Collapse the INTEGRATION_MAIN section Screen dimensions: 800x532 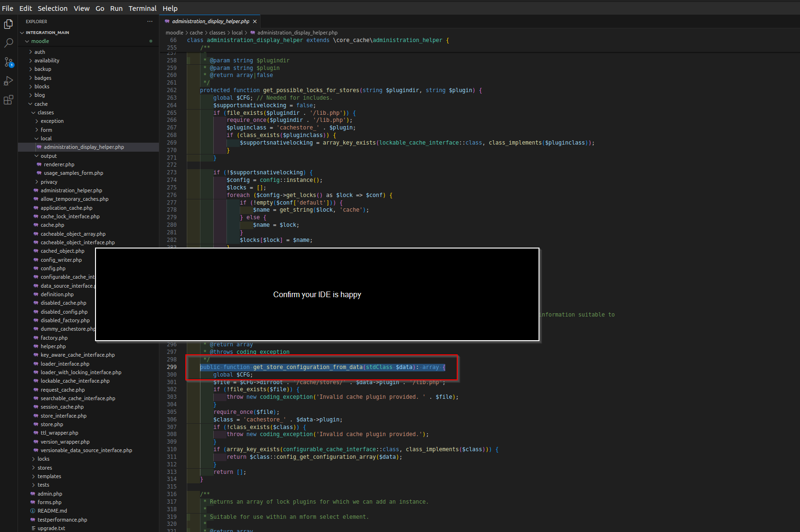(x=22, y=33)
